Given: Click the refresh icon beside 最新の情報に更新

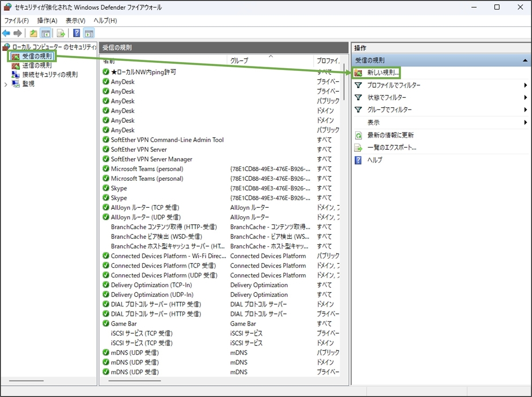Looking at the screenshot, I should 359,135.
